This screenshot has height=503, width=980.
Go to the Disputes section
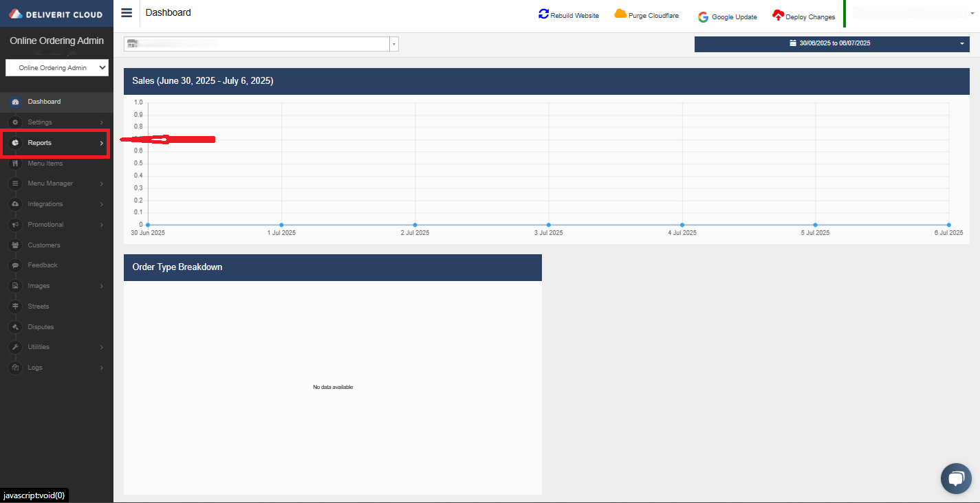coord(41,327)
